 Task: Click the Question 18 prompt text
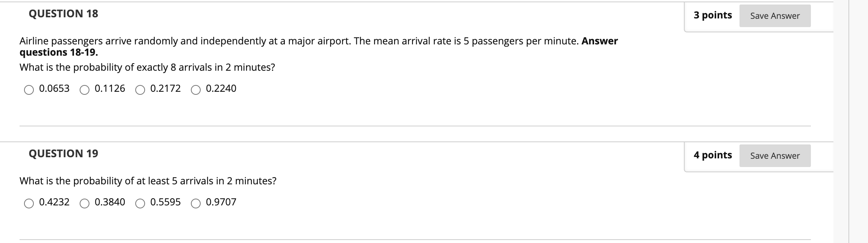(147, 67)
